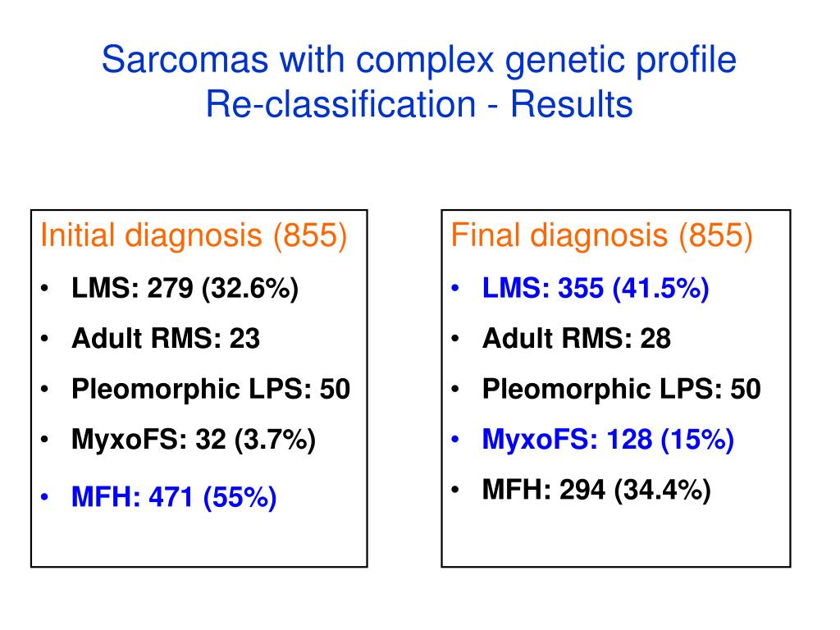
Task: Click the slide title 'Sarcomas with complex genetic profile'
Action: 419,61
